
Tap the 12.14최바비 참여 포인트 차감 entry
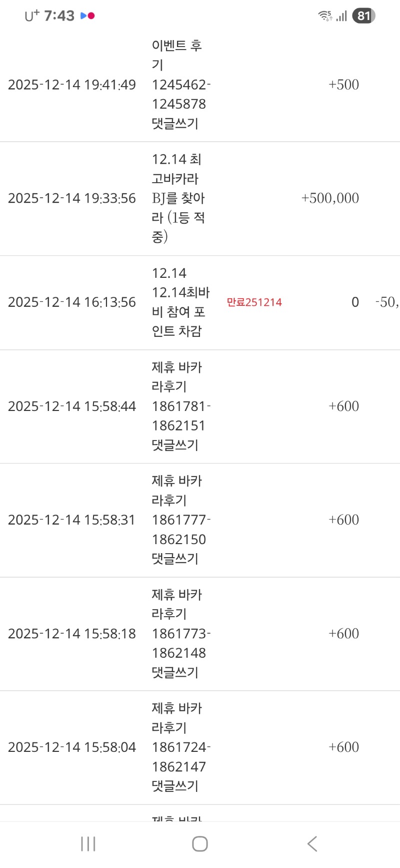179,302
